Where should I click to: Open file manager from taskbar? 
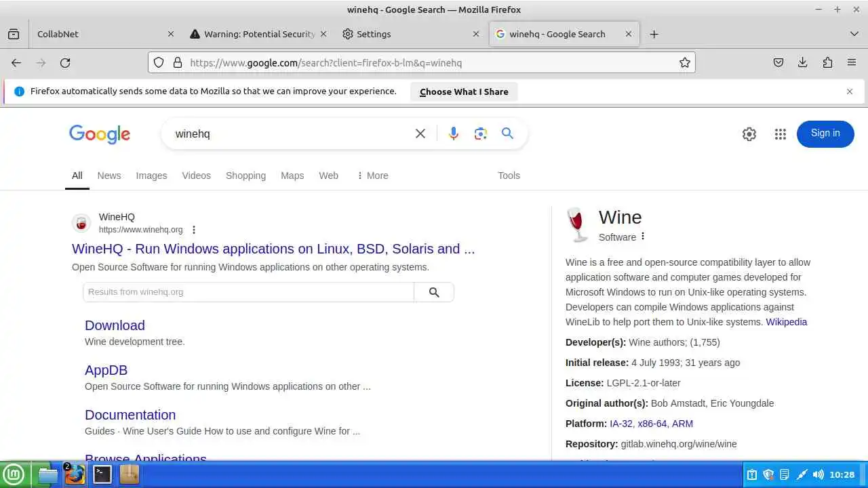coord(48,474)
